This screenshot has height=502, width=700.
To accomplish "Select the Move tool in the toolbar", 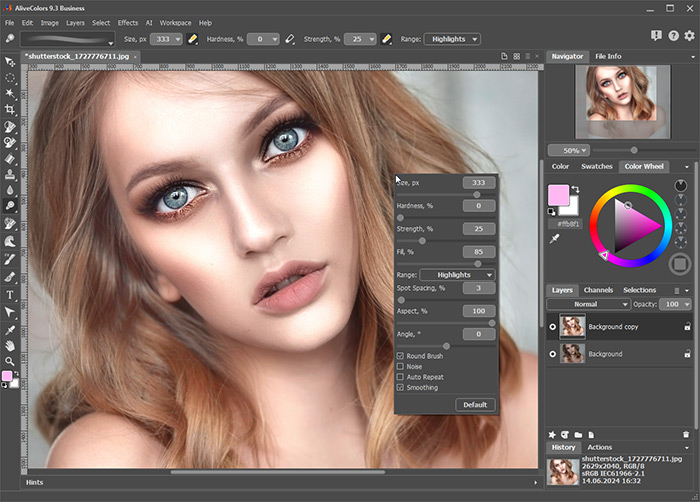I will coord(9,62).
